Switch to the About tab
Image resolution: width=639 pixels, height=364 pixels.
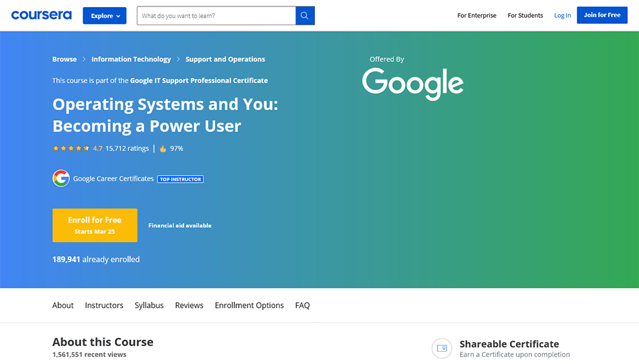pyautogui.click(x=63, y=305)
